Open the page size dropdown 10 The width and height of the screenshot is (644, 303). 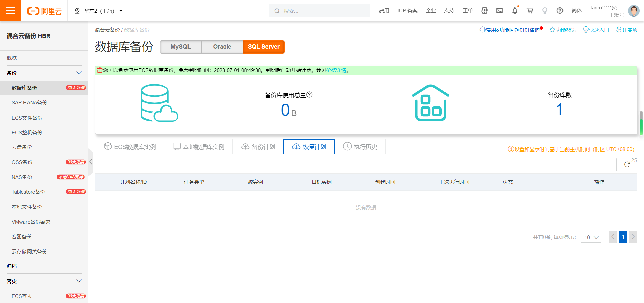[x=591, y=237]
